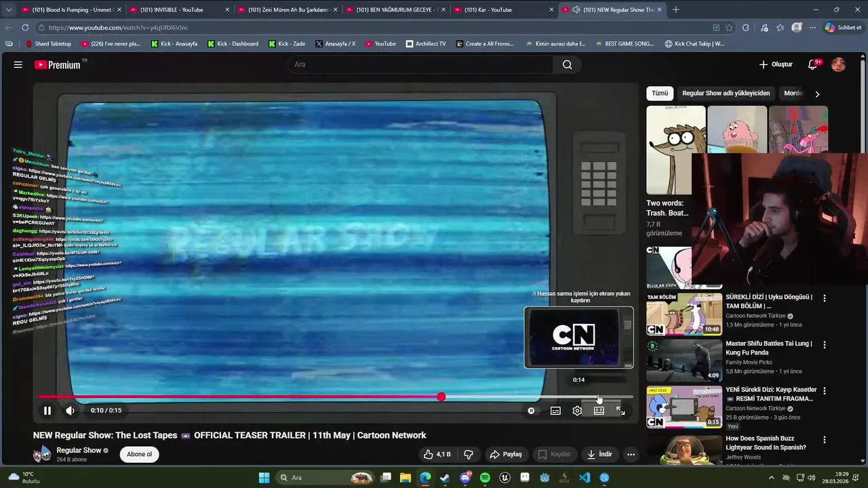Select the Tümü filter chip

tap(660, 94)
